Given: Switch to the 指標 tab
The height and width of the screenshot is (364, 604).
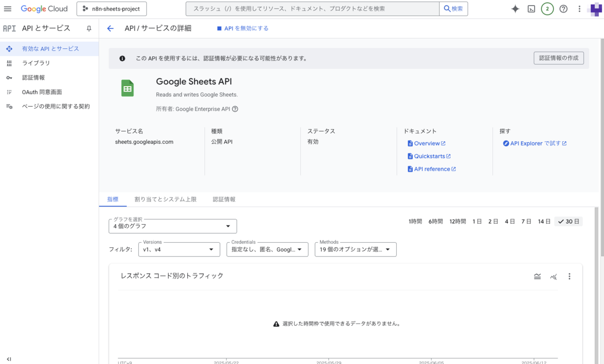Looking at the screenshot, I should (x=113, y=199).
